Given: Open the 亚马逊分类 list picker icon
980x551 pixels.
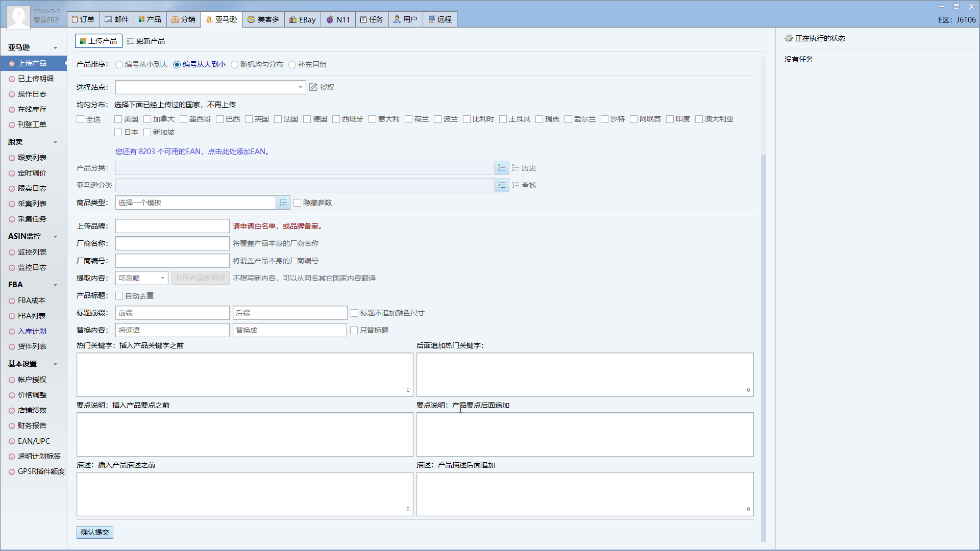Looking at the screenshot, I should (502, 185).
